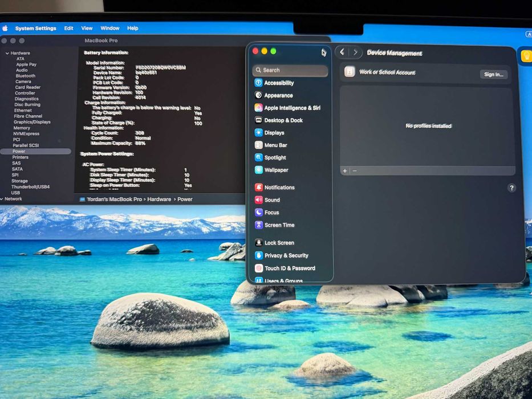Select Camera in the Hardware list
Image resolution: width=532 pixels, height=399 pixels.
pos(23,82)
